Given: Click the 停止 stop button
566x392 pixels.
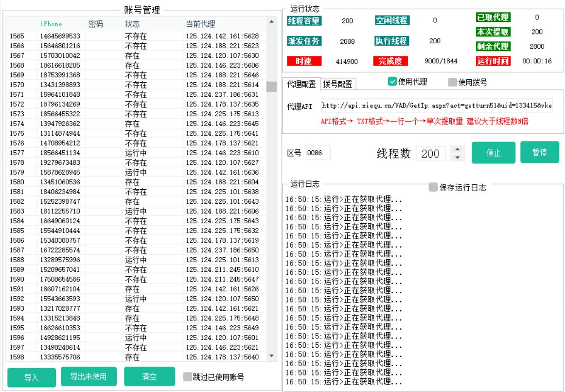Looking at the screenshot, I should tap(493, 153).
